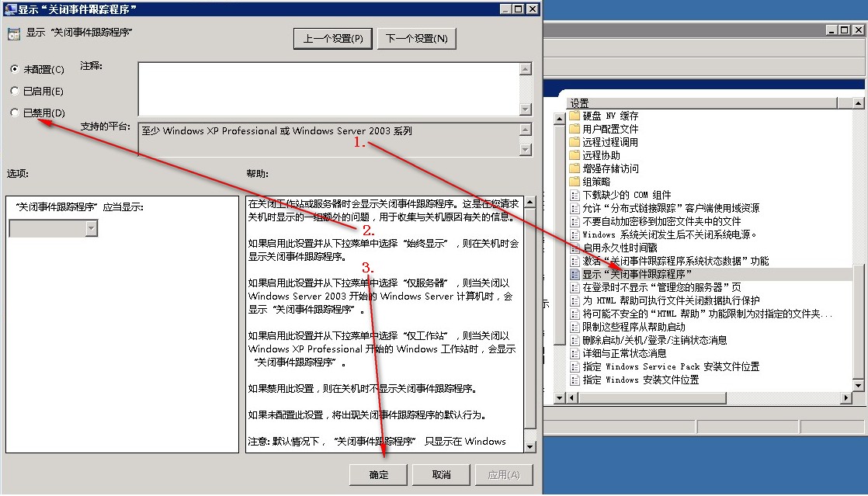Screen dimensions: 868x496
Task: Click the settings list scroll-down arrow
Action: tap(858, 385)
